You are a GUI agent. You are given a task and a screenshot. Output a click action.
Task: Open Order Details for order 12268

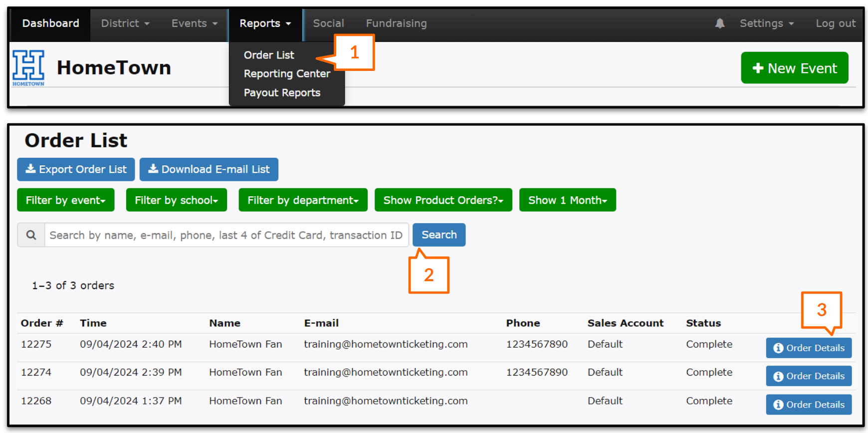tap(808, 405)
